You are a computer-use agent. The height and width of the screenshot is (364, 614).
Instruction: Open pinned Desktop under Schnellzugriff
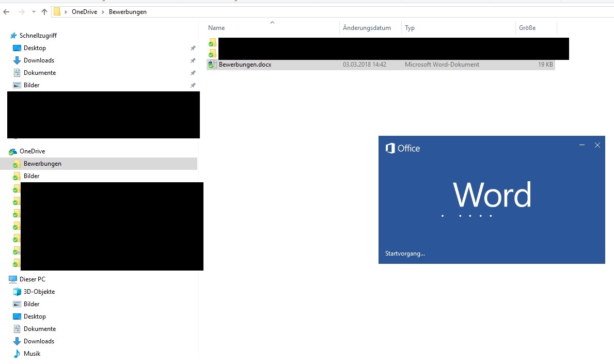pos(35,48)
